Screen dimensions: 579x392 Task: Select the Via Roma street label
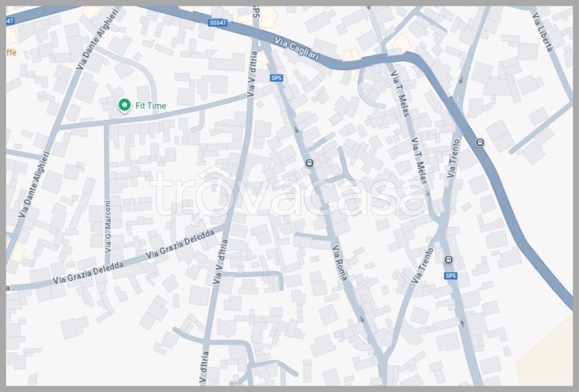coord(340,263)
